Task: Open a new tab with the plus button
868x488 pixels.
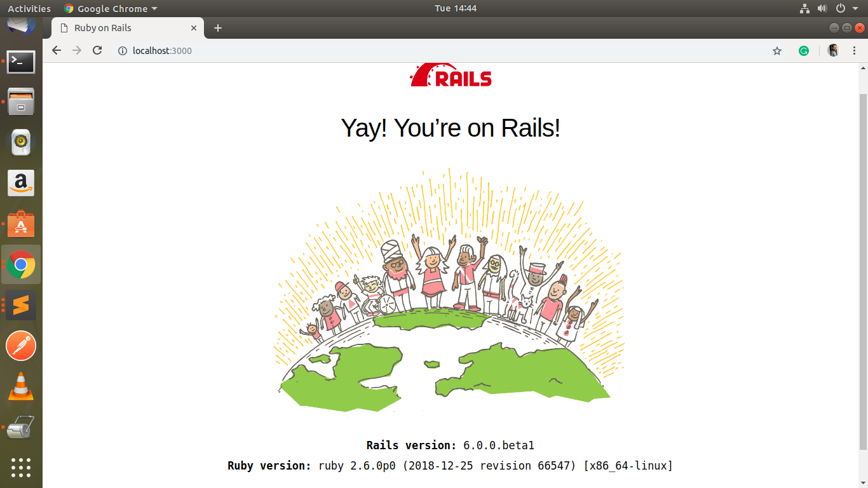Action: pyautogui.click(x=218, y=28)
